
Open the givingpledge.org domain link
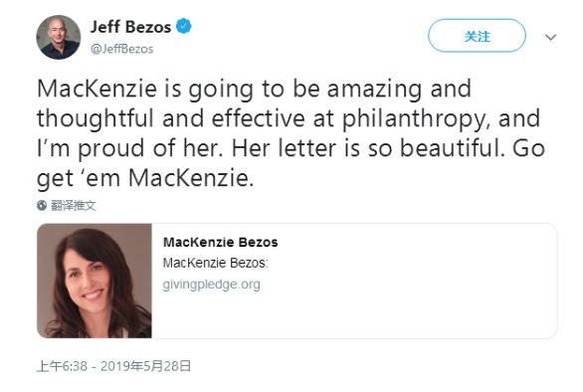(211, 285)
